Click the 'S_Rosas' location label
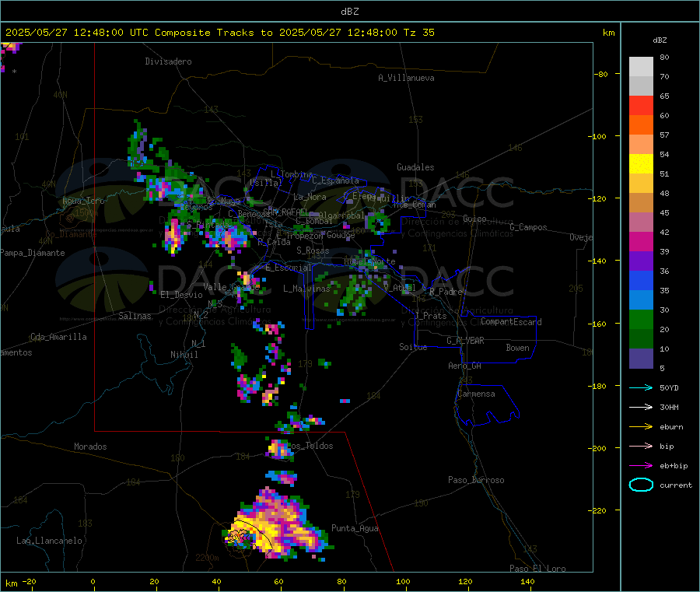 pyautogui.click(x=313, y=250)
